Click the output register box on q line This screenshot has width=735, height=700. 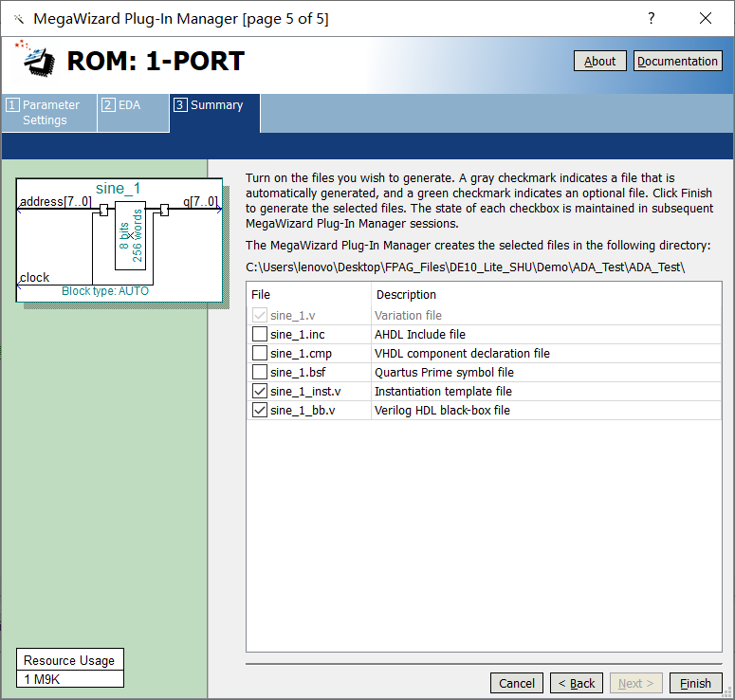pyautogui.click(x=164, y=210)
